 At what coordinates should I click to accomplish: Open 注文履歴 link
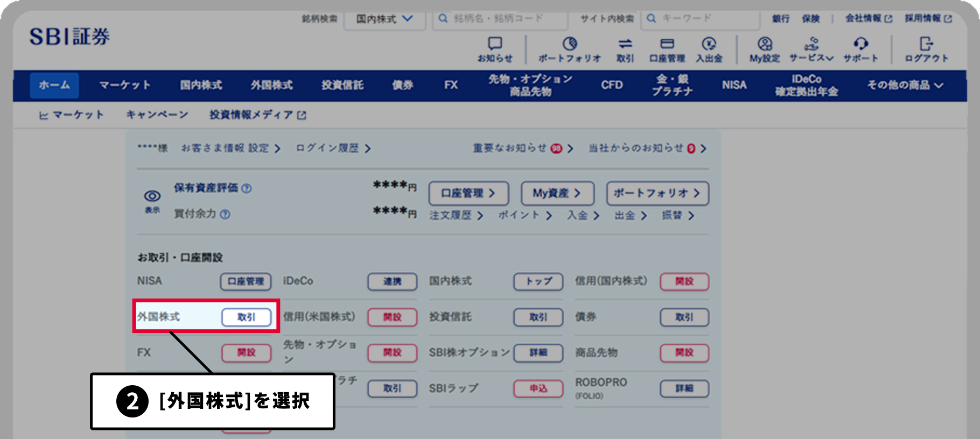click(457, 216)
